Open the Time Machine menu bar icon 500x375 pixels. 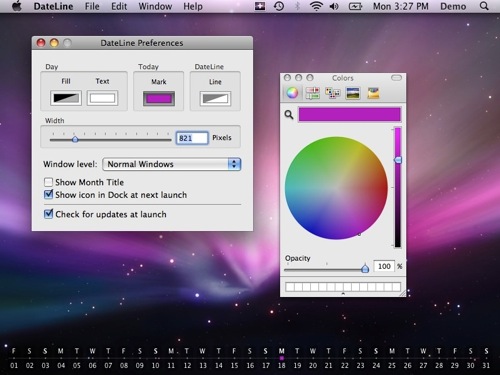279,6
